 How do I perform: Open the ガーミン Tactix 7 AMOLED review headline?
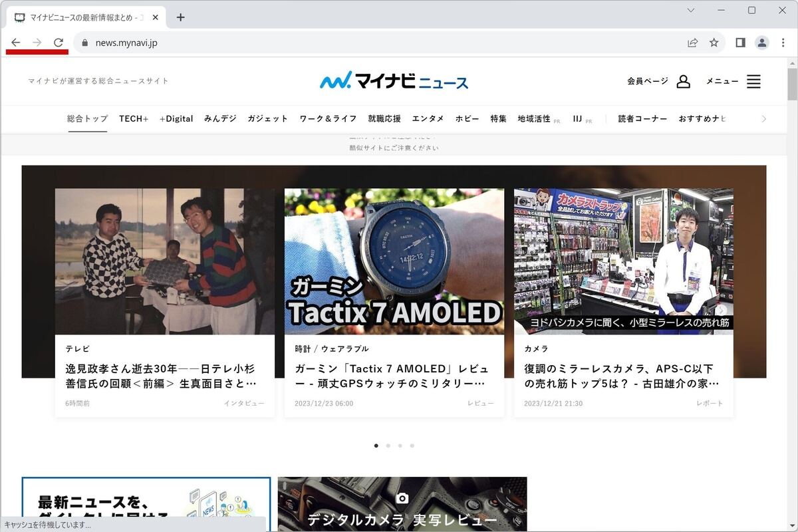(392, 376)
